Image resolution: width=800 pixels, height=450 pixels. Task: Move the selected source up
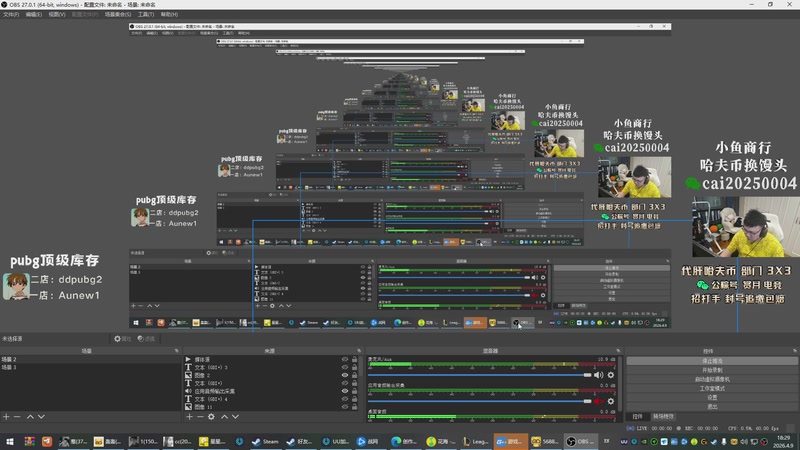[x=224, y=417]
